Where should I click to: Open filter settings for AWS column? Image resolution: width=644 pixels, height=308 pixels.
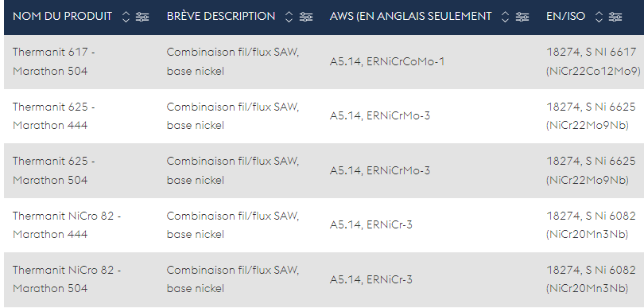(x=522, y=17)
